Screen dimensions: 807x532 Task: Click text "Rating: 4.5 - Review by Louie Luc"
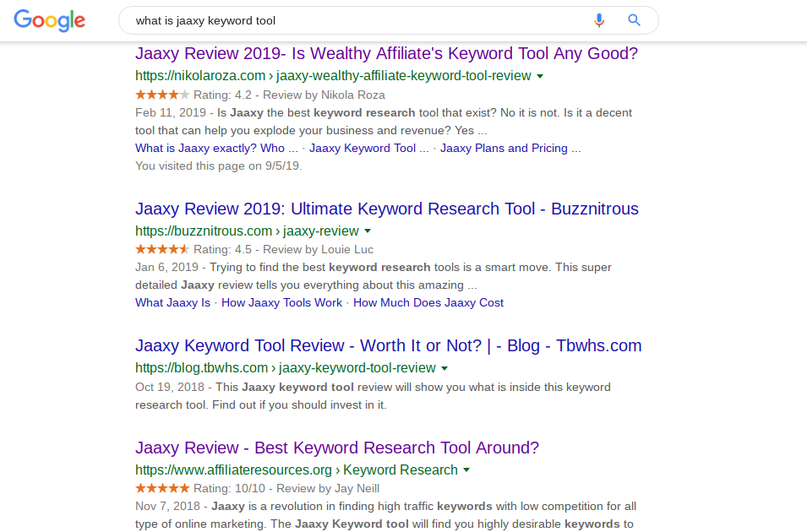(284, 250)
